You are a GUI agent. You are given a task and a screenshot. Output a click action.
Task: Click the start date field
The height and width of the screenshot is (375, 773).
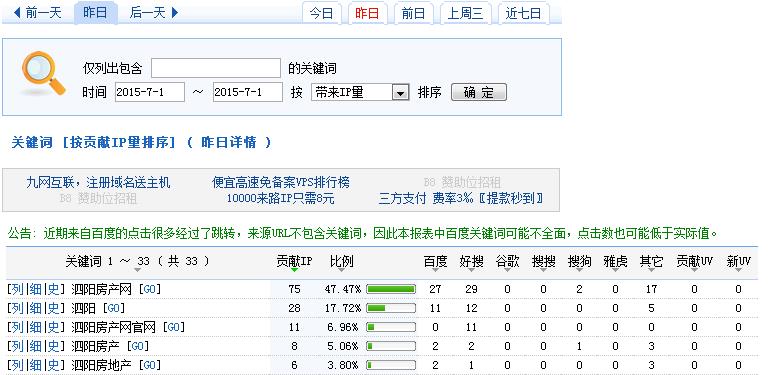[150, 92]
